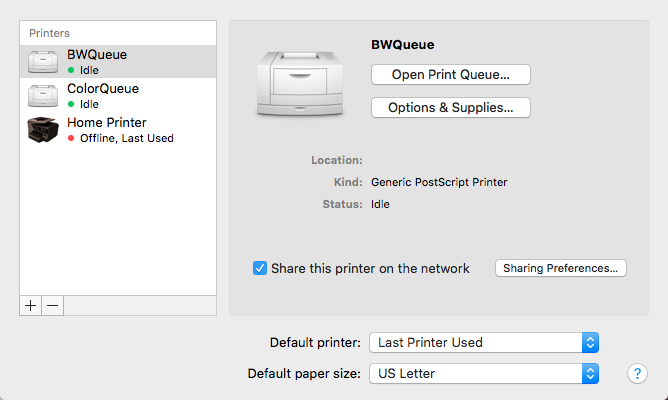Viewport: 668px width, 400px height.
Task: Open the Default printer dropdown
Action: 484,342
